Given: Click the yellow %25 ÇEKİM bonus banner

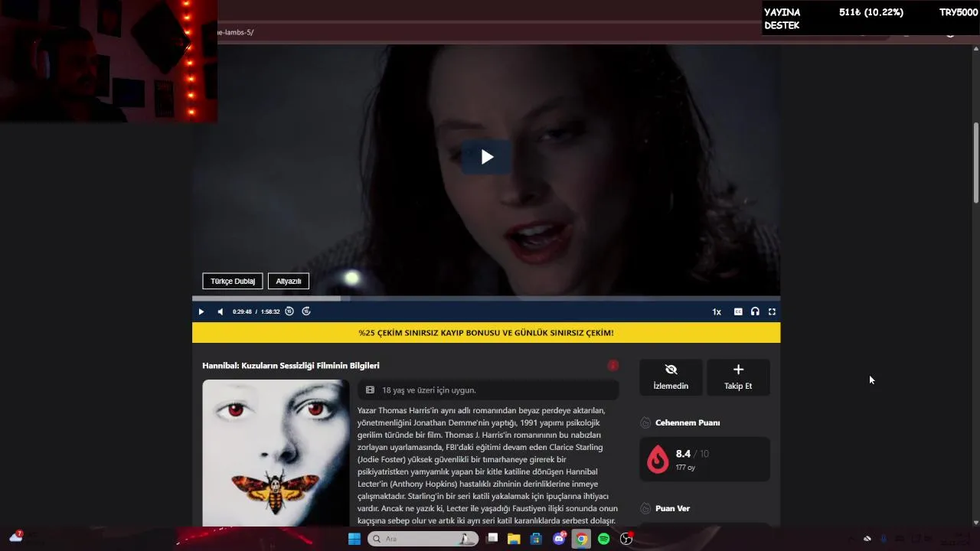Looking at the screenshot, I should (486, 333).
